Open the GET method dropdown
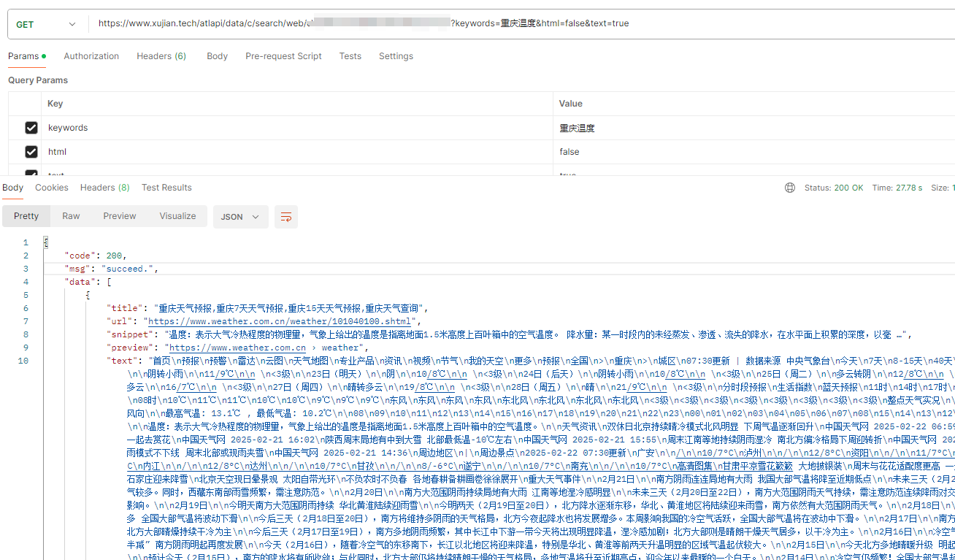This screenshot has height=560, width=955. [x=47, y=24]
